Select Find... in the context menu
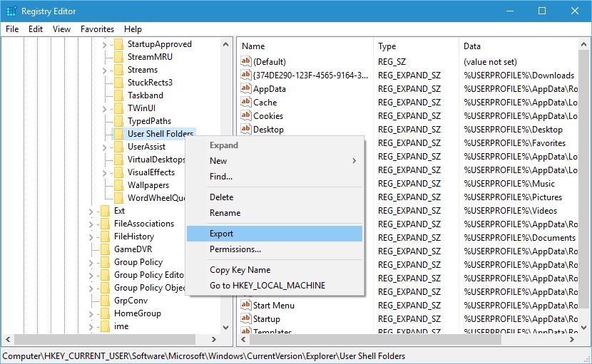The height and width of the screenshot is (364, 592). tap(275, 176)
